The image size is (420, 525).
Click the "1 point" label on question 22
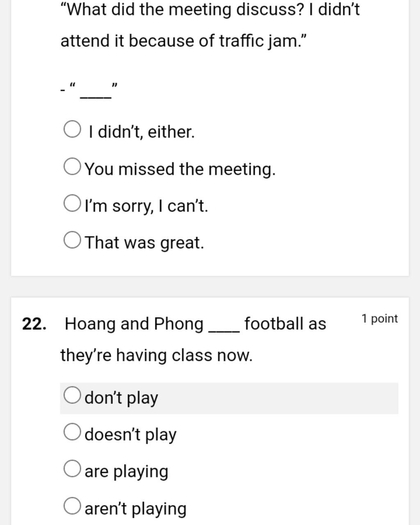[x=380, y=319]
